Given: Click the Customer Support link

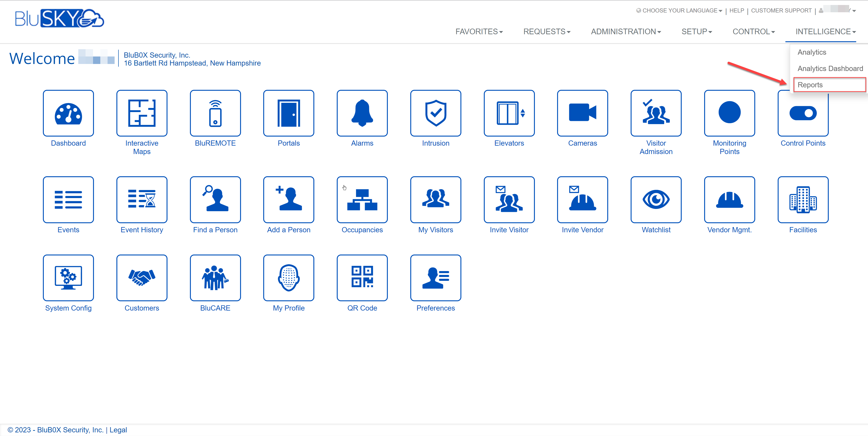Looking at the screenshot, I should pyautogui.click(x=781, y=11).
